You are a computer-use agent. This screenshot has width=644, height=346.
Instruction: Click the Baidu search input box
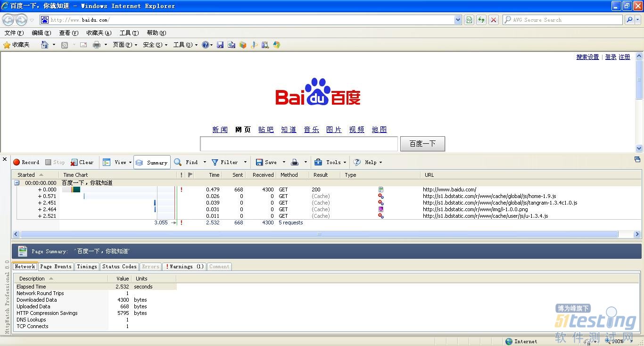tap(299, 144)
